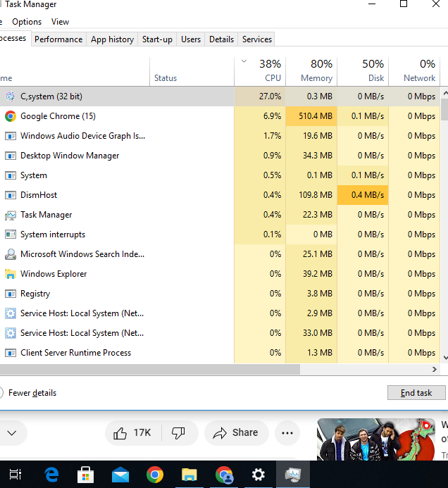The height and width of the screenshot is (488, 448).
Task: Click the horizontal scrollbar thumb
Action: [150, 370]
